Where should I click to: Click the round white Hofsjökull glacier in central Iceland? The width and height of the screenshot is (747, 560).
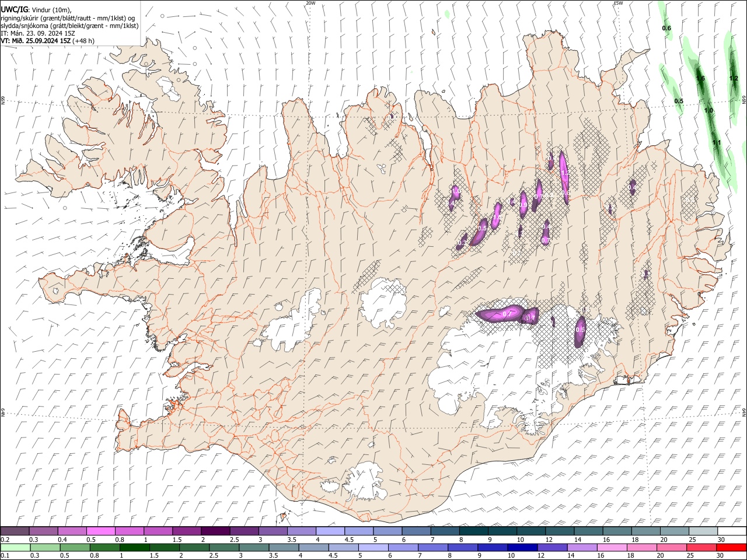[383, 303]
